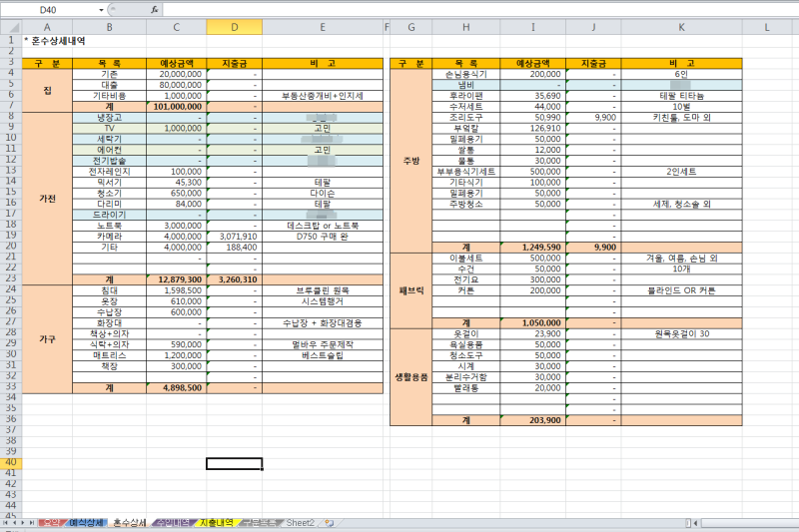Click the 188,400 spending cell

tap(235, 248)
